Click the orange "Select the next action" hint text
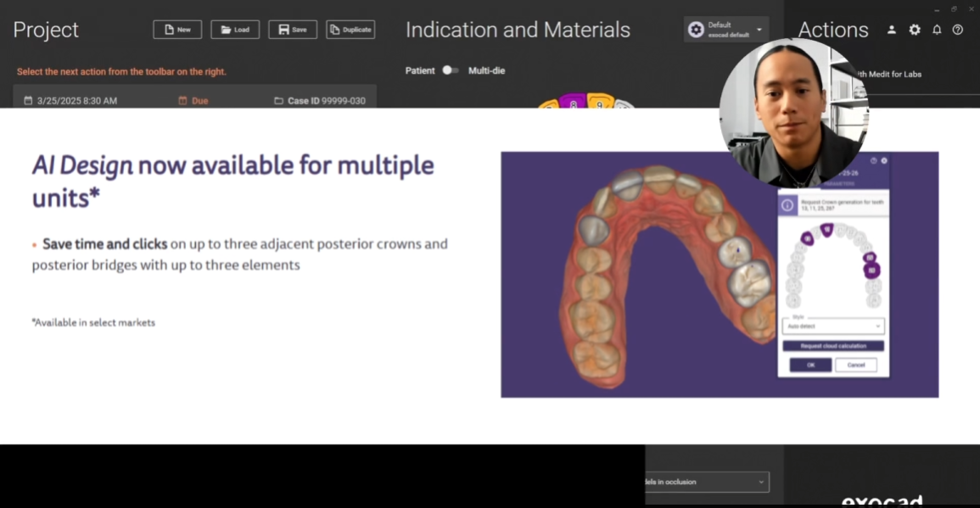The width and height of the screenshot is (980, 508). (121, 72)
